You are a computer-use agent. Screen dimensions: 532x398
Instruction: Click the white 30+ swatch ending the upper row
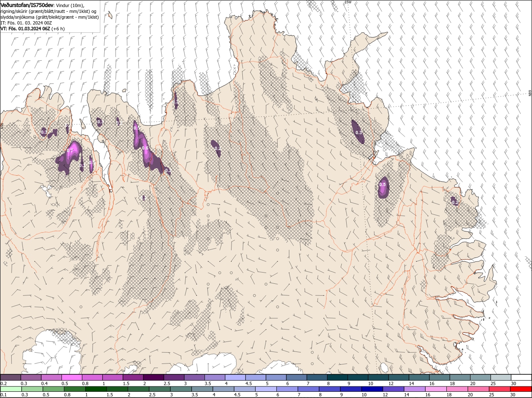(521, 377)
